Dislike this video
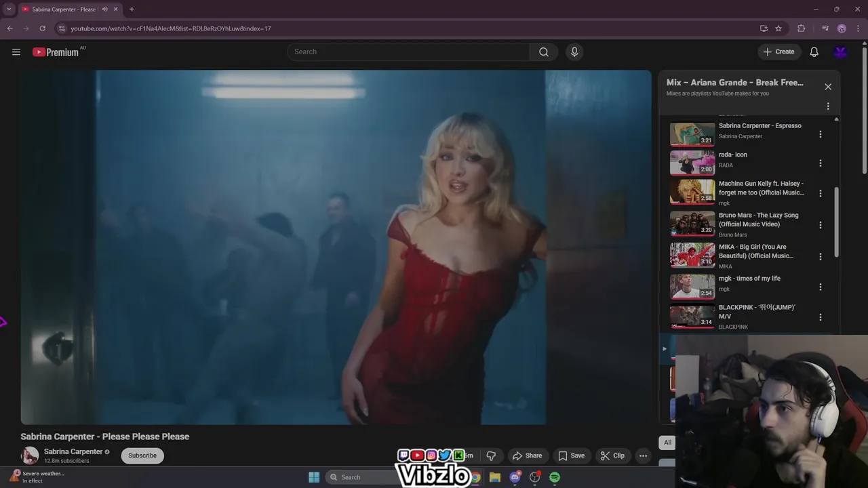 click(x=491, y=455)
